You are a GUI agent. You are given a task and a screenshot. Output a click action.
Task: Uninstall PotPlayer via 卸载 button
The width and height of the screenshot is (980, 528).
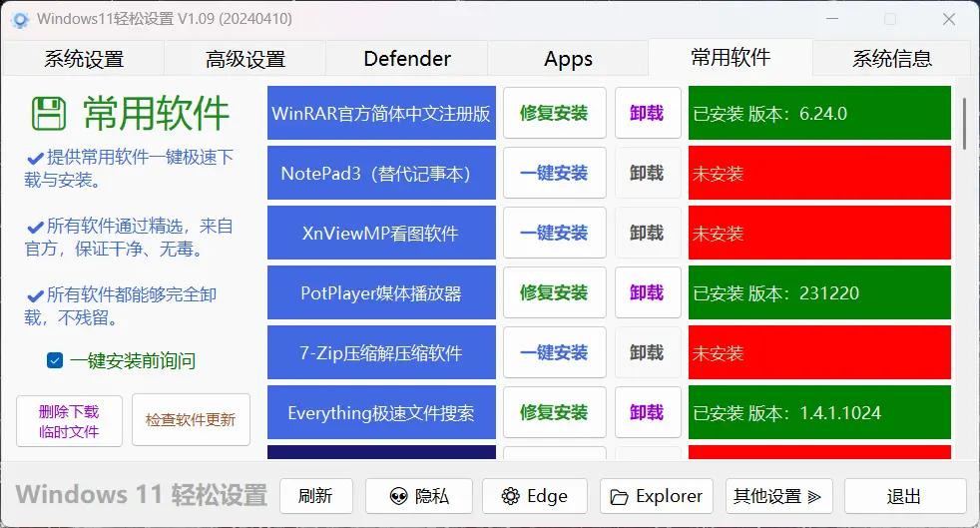point(648,293)
